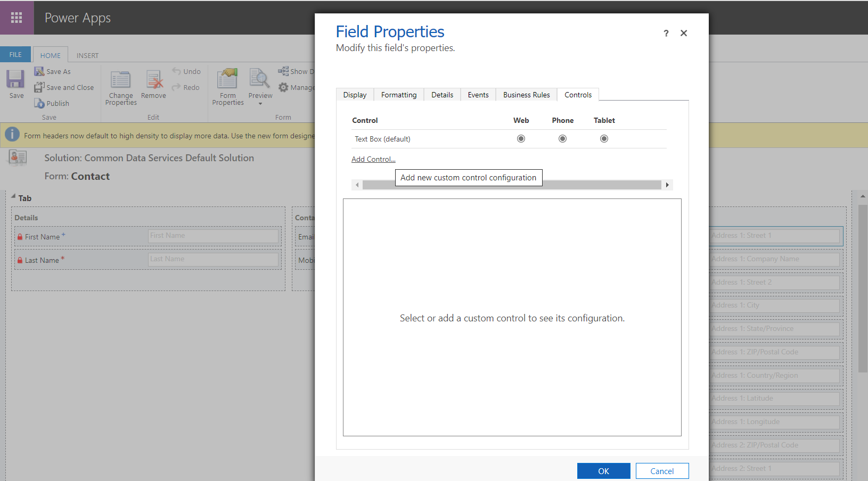Click the horizontal scrollbar left arrow
The image size is (868, 481).
(357, 185)
